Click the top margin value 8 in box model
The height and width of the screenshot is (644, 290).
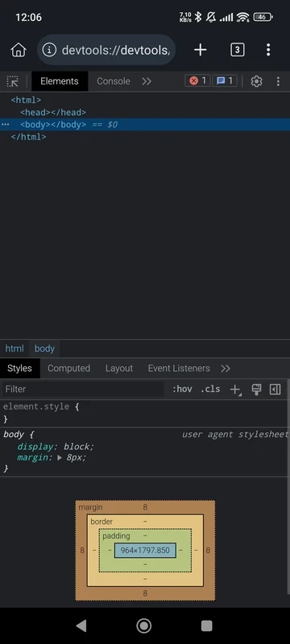pyautogui.click(x=145, y=507)
